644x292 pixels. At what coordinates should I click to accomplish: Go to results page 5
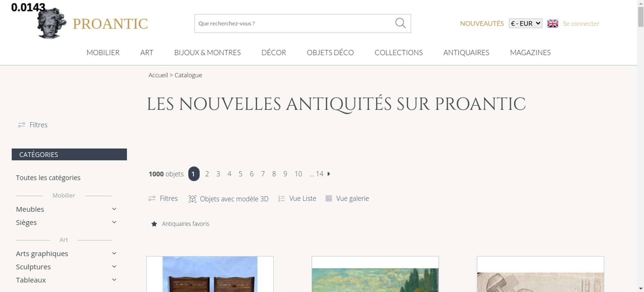[x=241, y=174]
